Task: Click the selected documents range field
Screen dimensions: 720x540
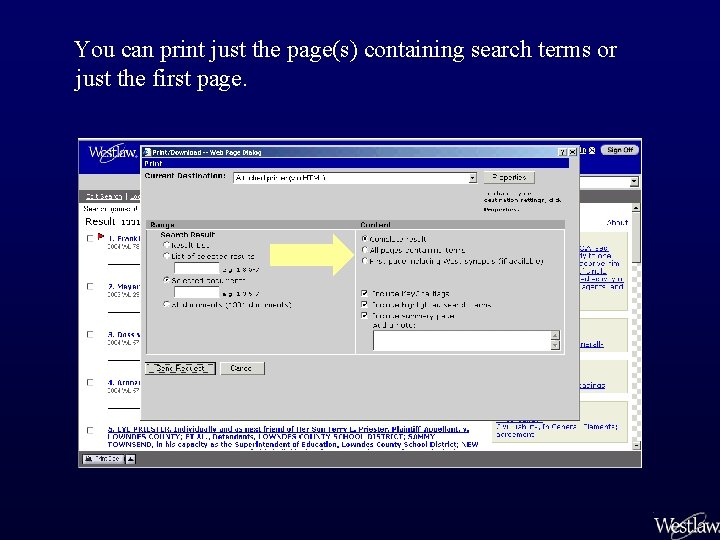Action: click(197, 292)
